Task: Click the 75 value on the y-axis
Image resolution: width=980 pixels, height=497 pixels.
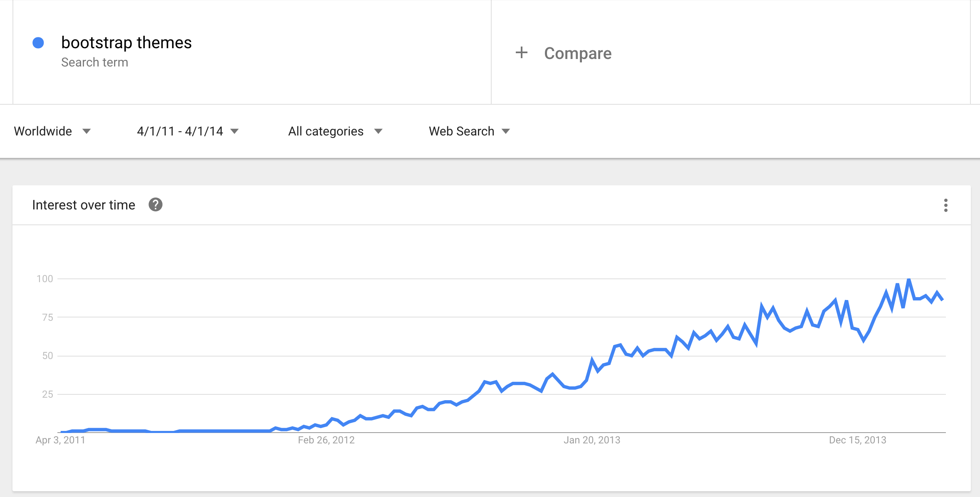Action: point(47,317)
